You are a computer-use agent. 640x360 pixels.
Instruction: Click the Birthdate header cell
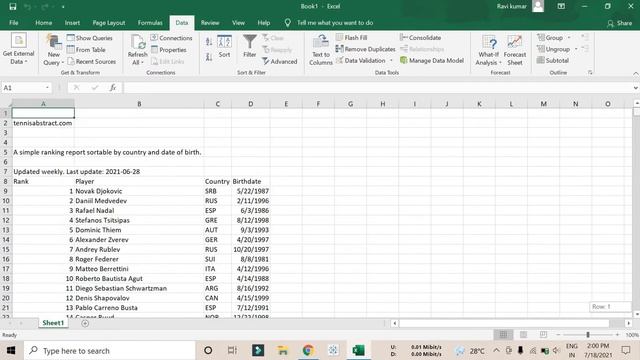(251, 181)
